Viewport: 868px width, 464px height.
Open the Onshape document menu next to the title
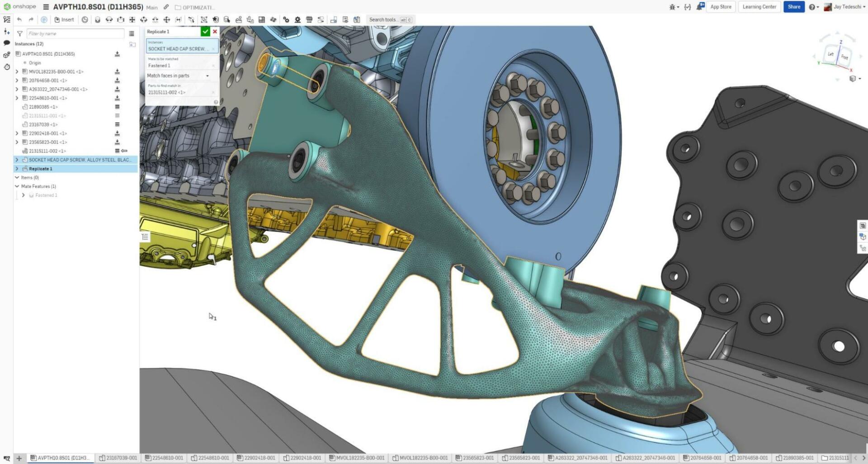pos(47,7)
